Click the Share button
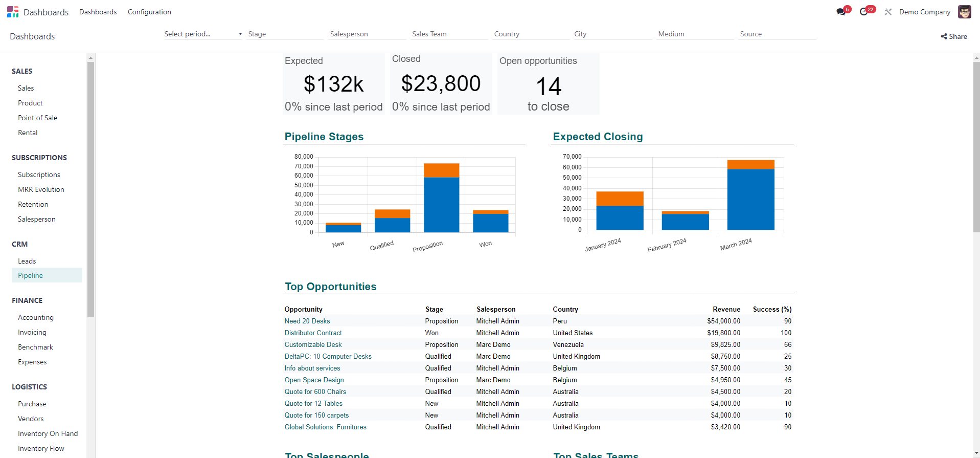 (x=954, y=36)
